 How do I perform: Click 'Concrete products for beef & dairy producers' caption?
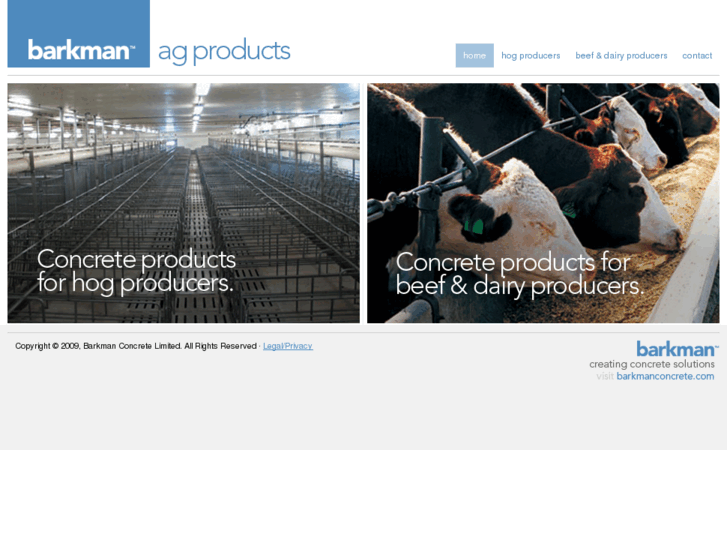(x=519, y=274)
